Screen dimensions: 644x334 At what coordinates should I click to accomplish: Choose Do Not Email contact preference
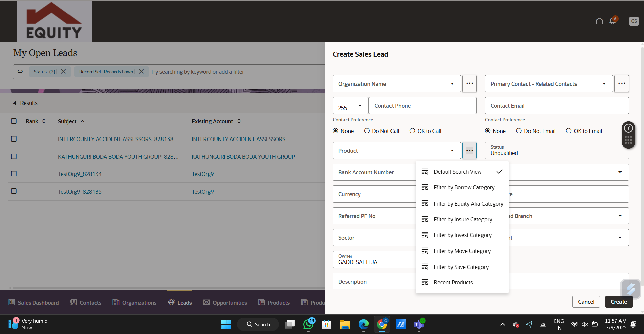[x=519, y=131]
